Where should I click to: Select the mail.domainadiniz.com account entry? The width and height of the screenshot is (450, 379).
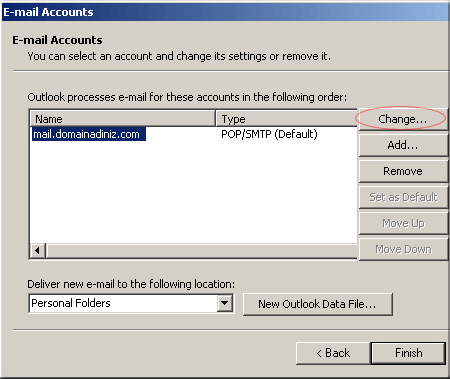pyautogui.click(x=89, y=134)
